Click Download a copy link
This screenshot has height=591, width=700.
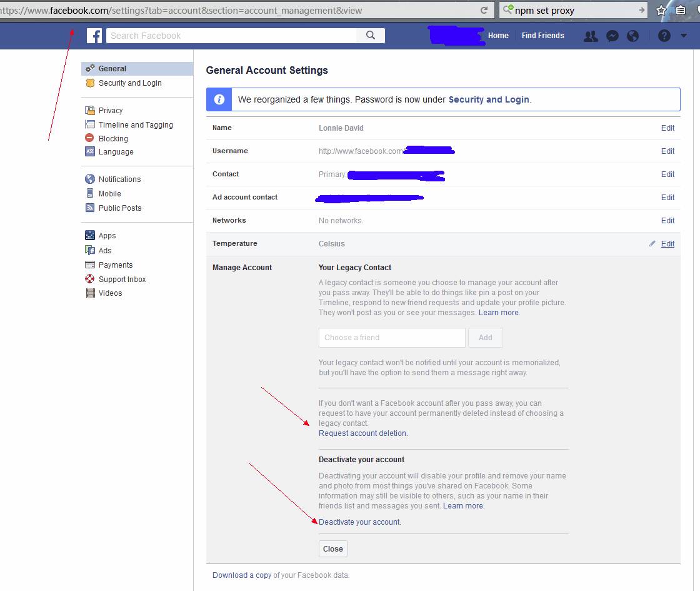(x=242, y=575)
